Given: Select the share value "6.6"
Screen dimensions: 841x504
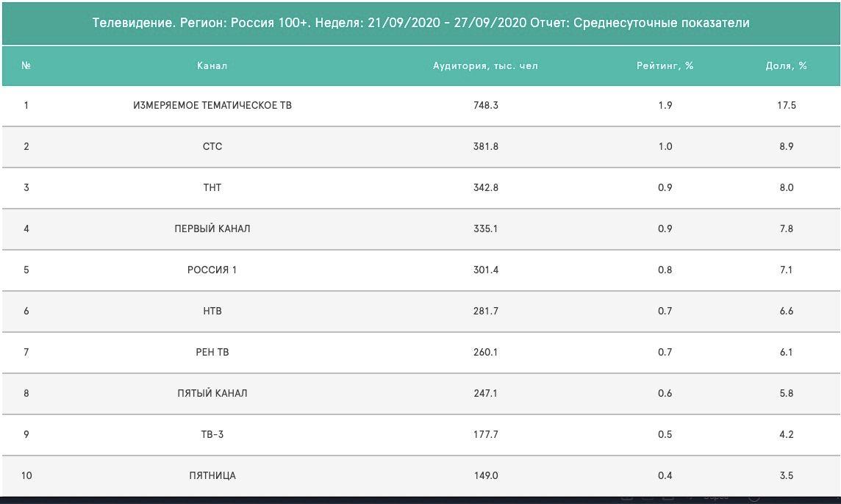Looking at the screenshot, I should 787,311.
